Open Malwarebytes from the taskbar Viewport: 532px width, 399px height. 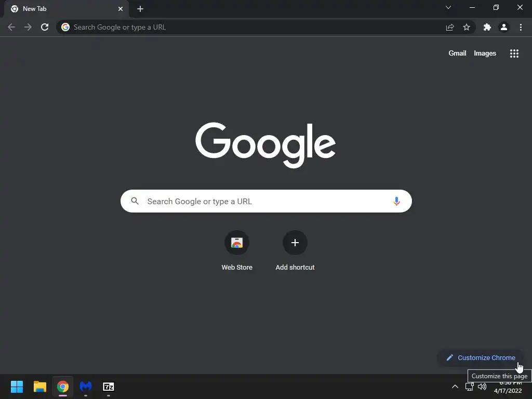(x=86, y=387)
